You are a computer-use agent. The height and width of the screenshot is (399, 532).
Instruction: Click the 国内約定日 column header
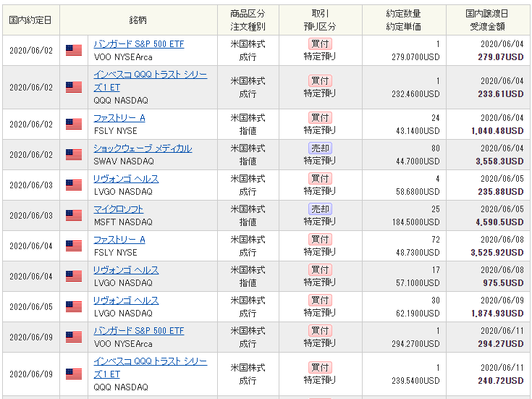(30, 20)
